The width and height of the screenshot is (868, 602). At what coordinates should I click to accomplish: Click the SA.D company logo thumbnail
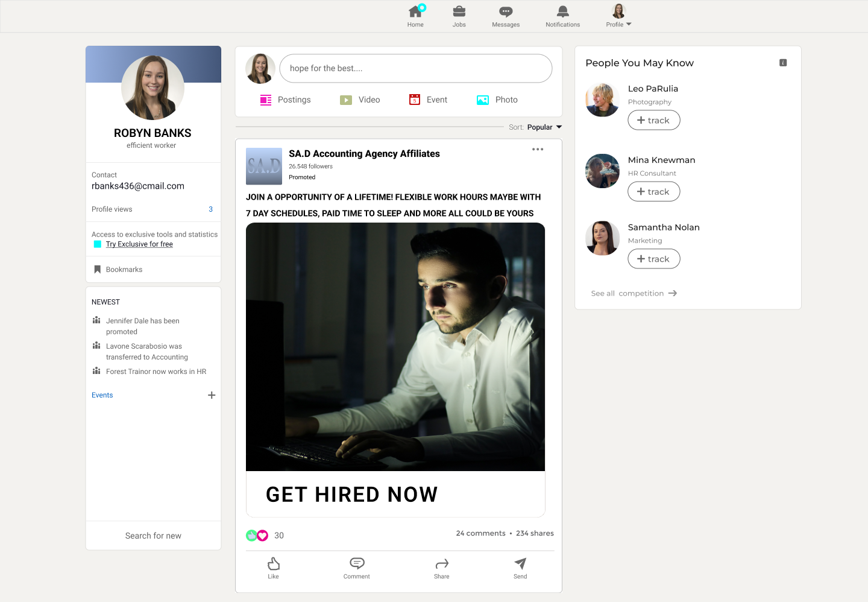[264, 166]
